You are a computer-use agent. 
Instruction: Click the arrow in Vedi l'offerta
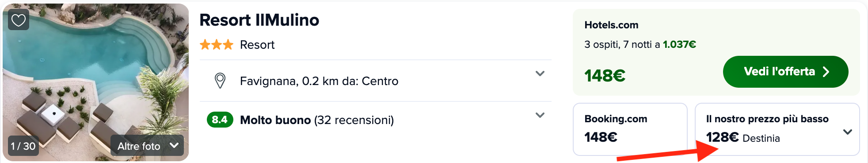[826, 72]
